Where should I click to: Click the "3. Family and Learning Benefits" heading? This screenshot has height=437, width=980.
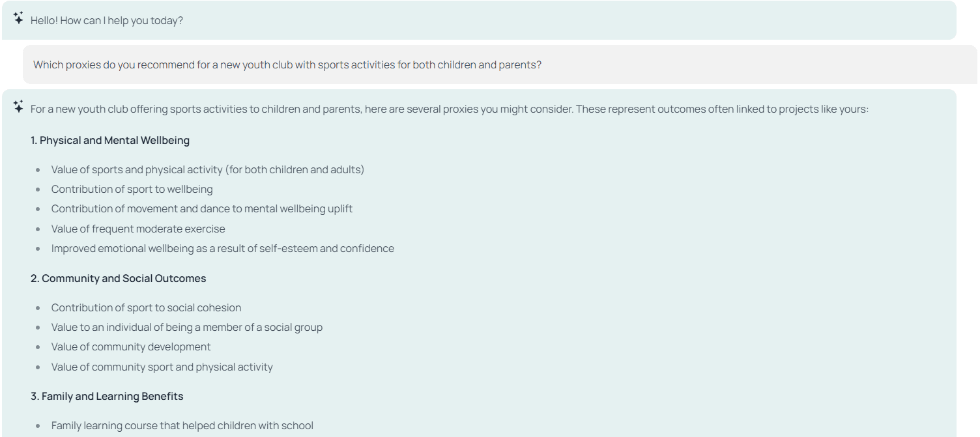click(x=107, y=397)
